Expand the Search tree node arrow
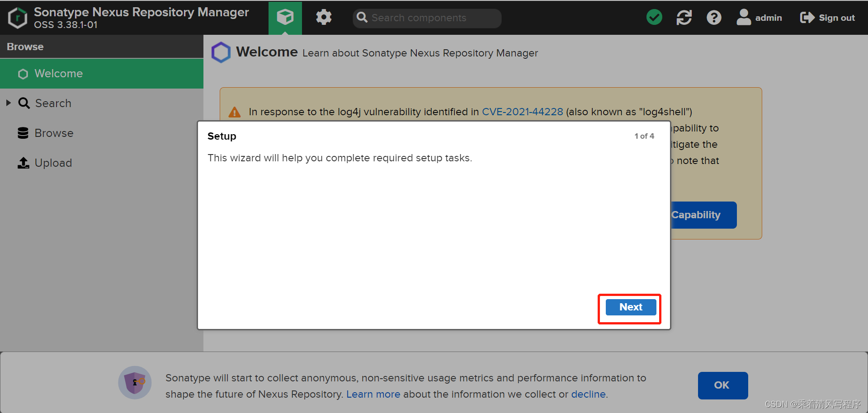 click(x=9, y=103)
